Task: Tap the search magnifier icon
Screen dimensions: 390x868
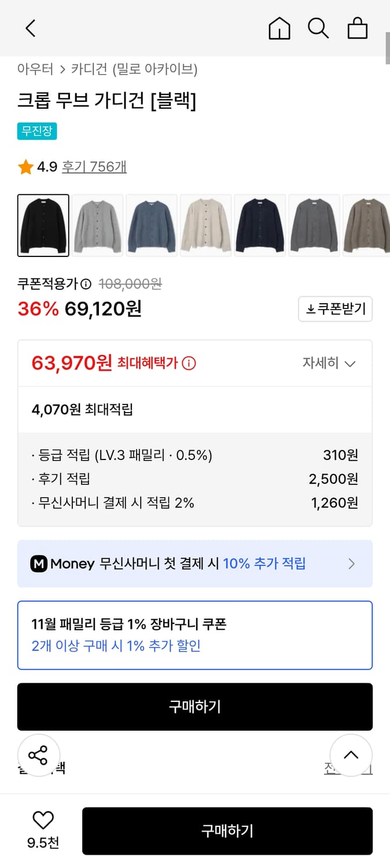Action: pyautogui.click(x=319, y=28)
